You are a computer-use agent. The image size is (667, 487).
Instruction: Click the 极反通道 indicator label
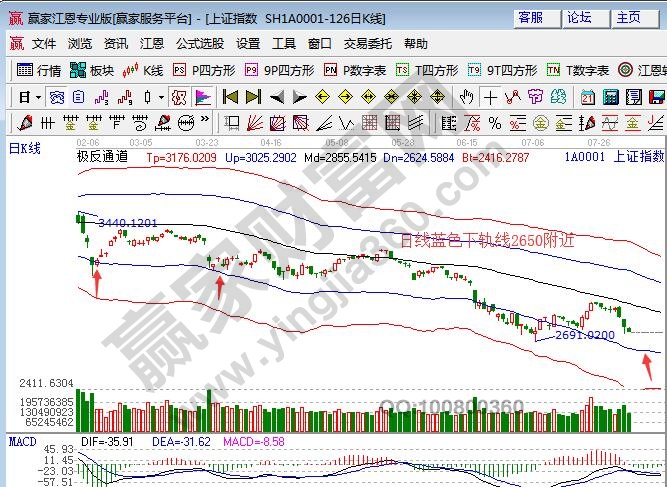[x=102, y=157]
